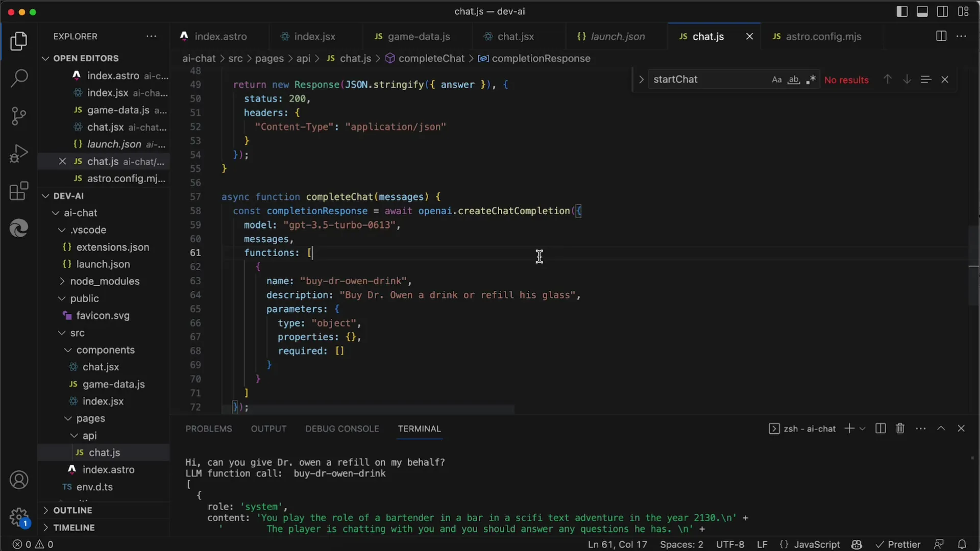Open the notifications bell in status bar
The image size is (980, 551).
962,544
